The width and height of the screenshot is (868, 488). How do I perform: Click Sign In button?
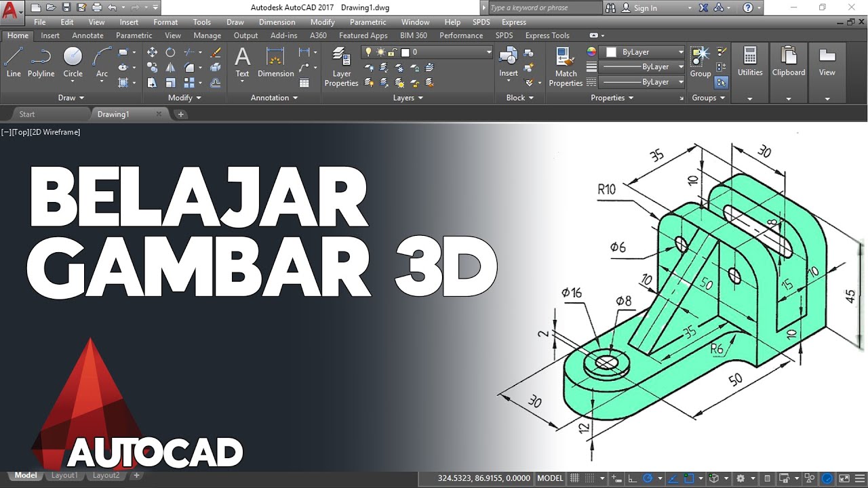(x=645, y=8)
